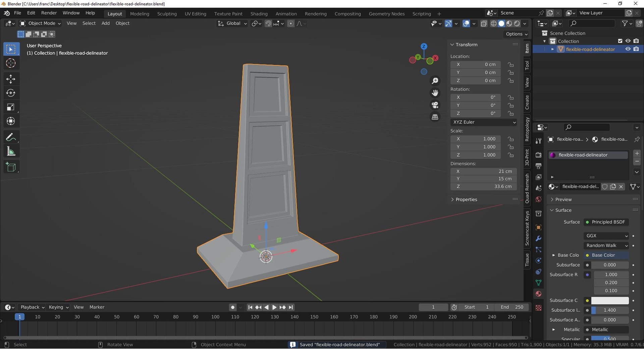The image size is (644, 349).
Task: Open the Tool sidebar tab
Action: tap(527, 65)
